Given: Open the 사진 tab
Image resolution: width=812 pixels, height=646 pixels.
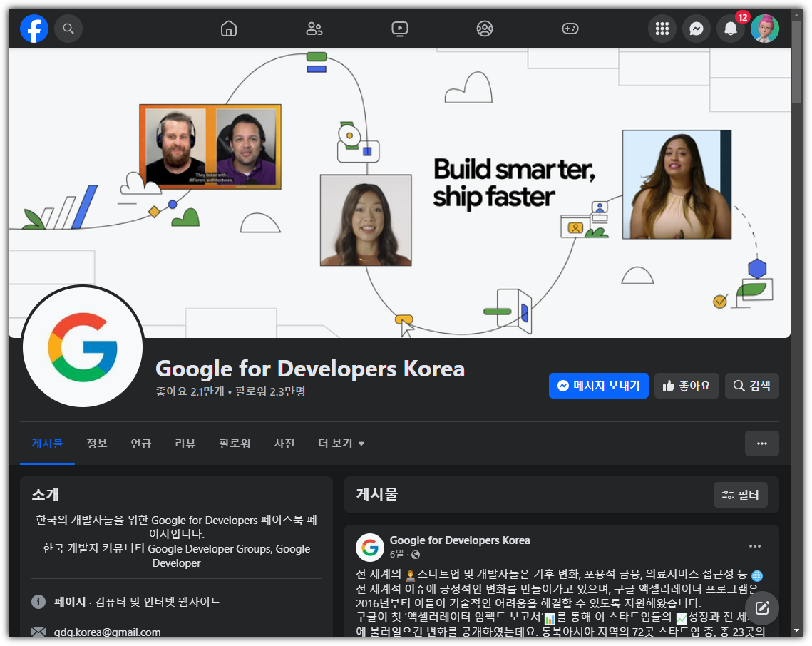Looking at the screenshot, I should pyautogui.click(x=284, y=444).
